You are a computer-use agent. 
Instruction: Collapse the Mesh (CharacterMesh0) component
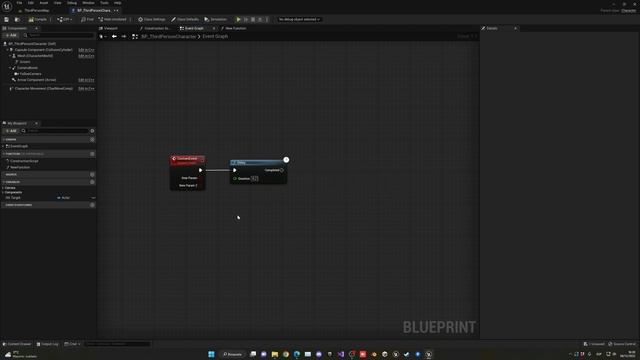10,56
